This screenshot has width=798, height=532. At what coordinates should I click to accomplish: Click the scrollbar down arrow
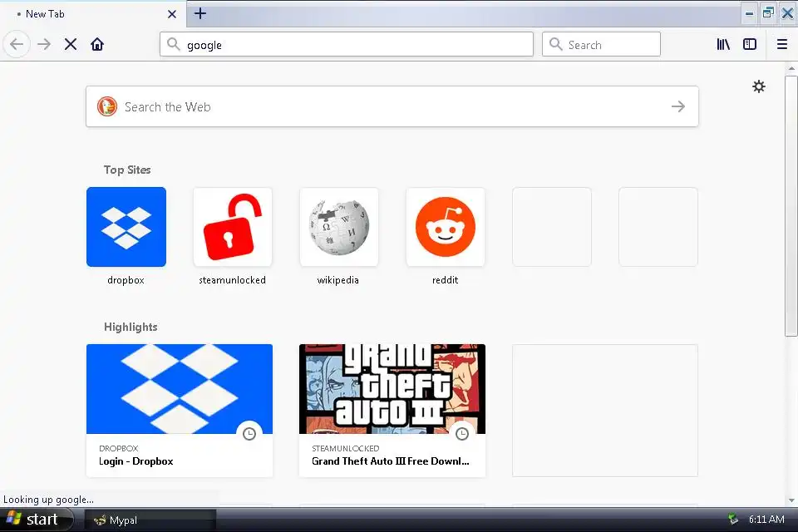791,500
